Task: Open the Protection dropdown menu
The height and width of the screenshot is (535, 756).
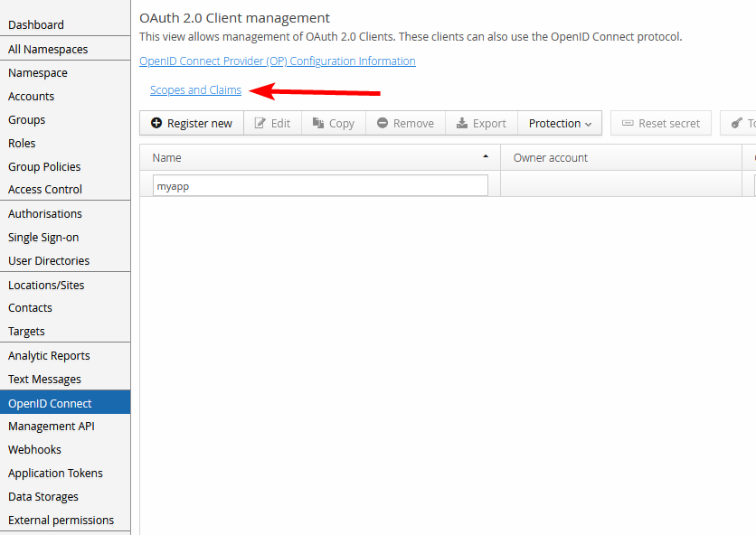Action: point(560,124)
